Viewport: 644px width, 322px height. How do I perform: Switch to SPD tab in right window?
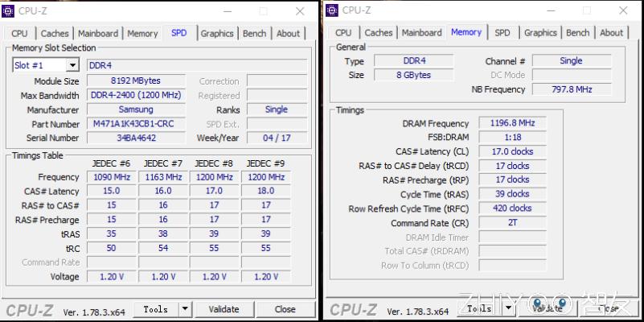502,33
